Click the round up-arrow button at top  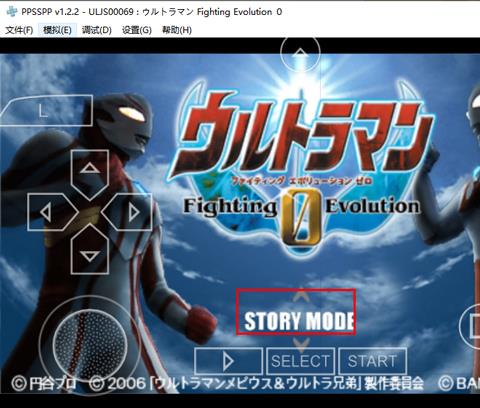click(300, 53)
